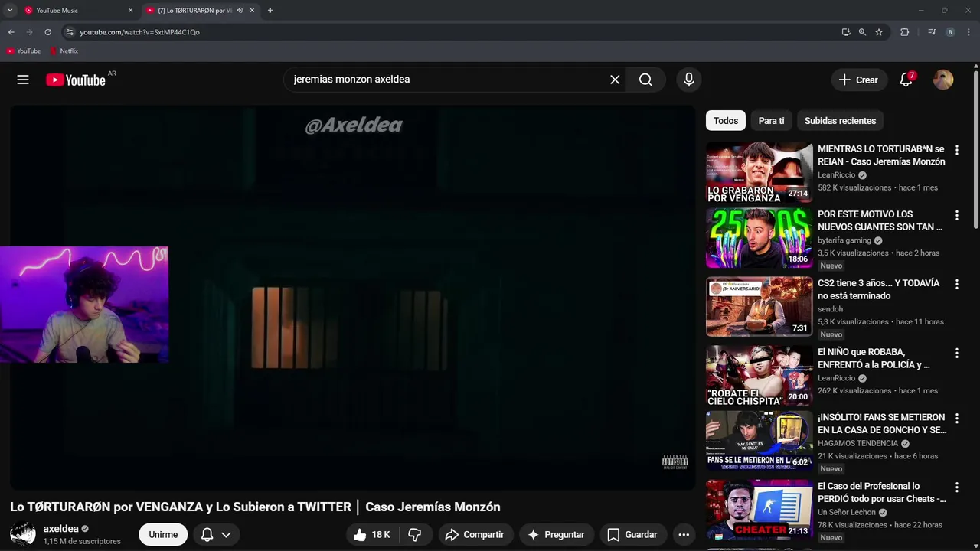The width and height of the screenshot is (980, 551).
Task: Open options for NUEVOS GUANTES video
Action: (x=956, y=216)
